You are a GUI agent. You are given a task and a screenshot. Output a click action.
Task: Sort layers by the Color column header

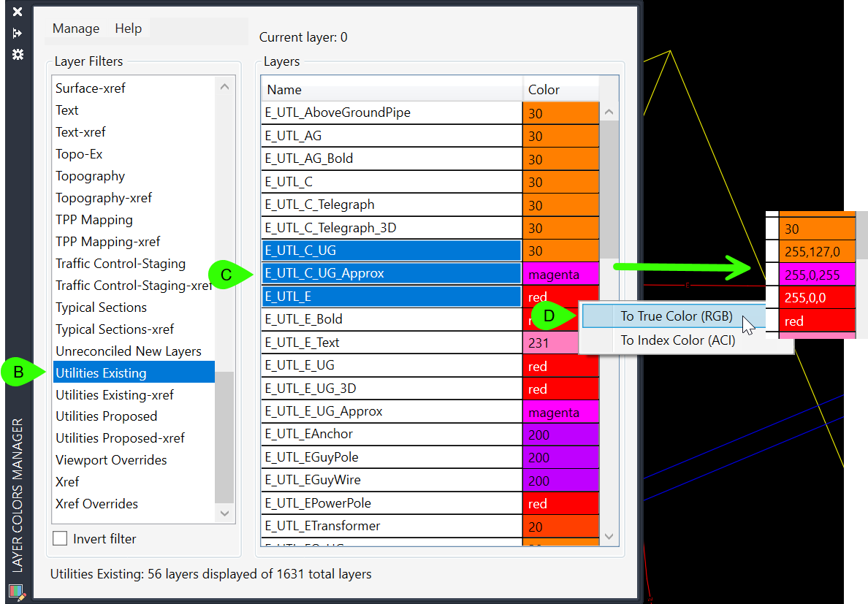pos(560,90)
